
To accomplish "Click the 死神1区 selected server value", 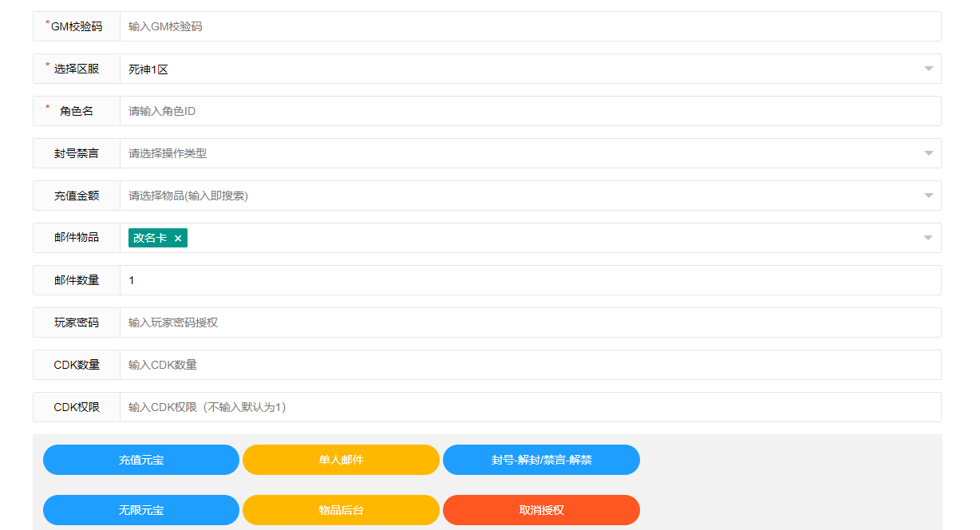I will [x=148, y=69].
